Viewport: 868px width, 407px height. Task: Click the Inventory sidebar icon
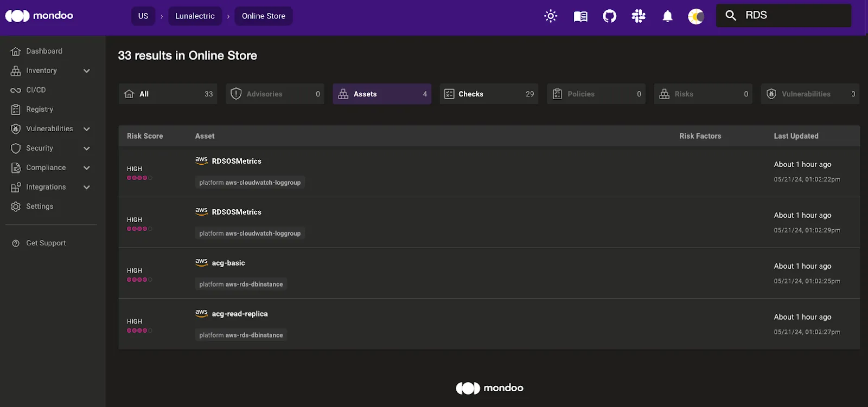(16, 71)
